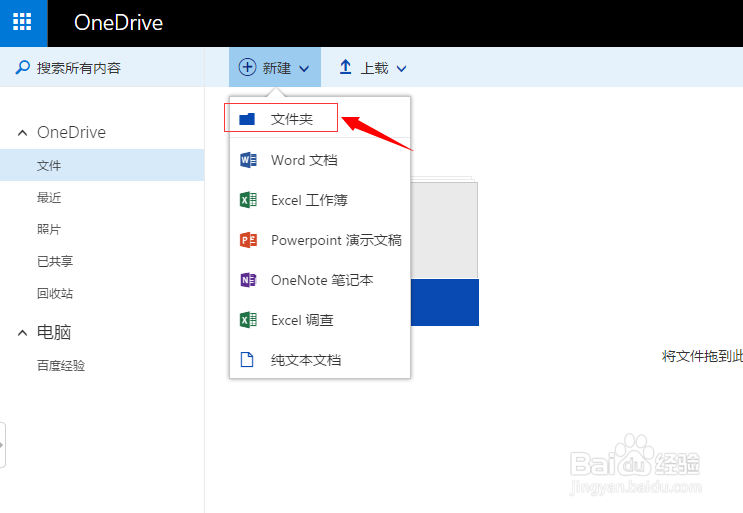
Task: Click the 纯文本文档 blank page icon
Action: [247, 360]
